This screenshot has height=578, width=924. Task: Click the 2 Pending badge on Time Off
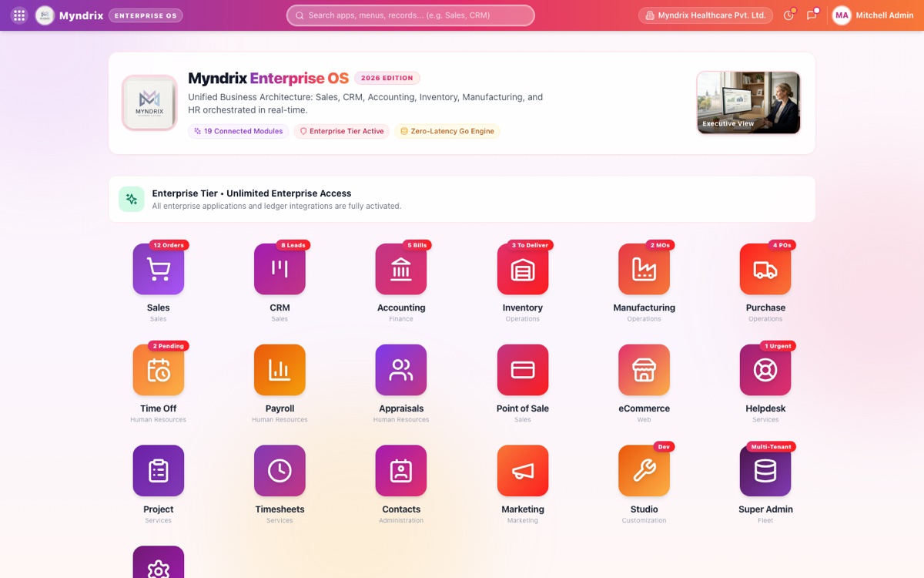(169, 346)
